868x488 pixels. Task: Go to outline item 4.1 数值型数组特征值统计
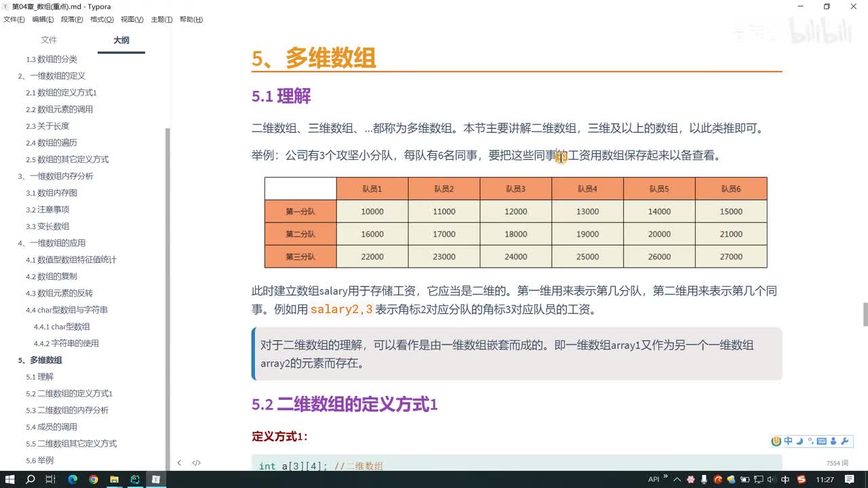tap(71, 260)
